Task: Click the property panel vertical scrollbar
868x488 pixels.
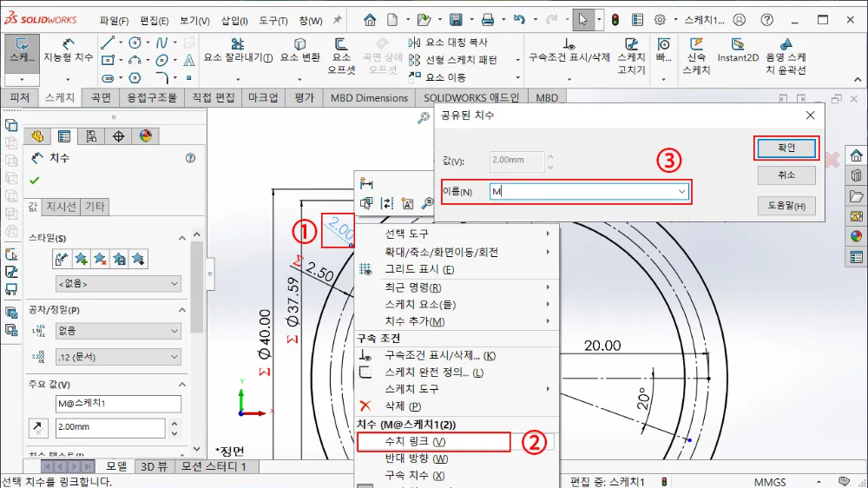Action: [x=196, y=286]
